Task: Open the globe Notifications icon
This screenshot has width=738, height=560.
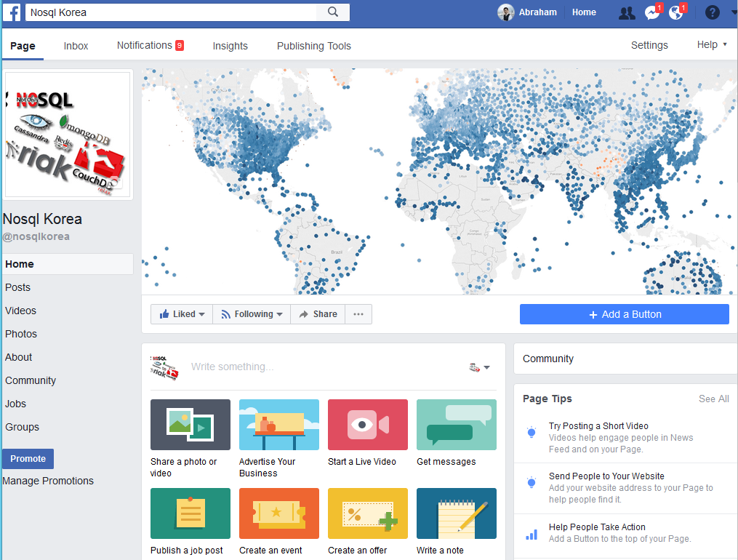Action: coord(676,12)
